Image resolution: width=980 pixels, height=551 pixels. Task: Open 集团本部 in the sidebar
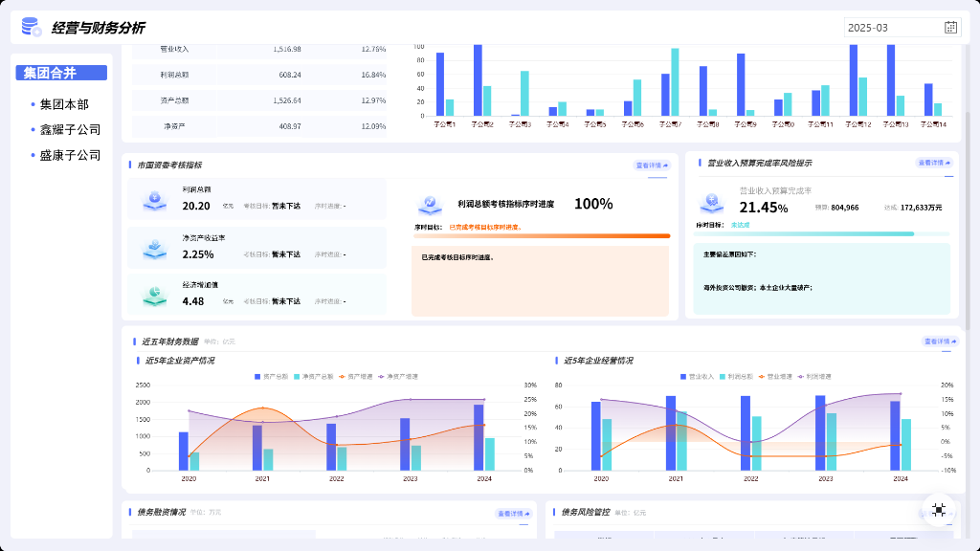pos(63,104)
